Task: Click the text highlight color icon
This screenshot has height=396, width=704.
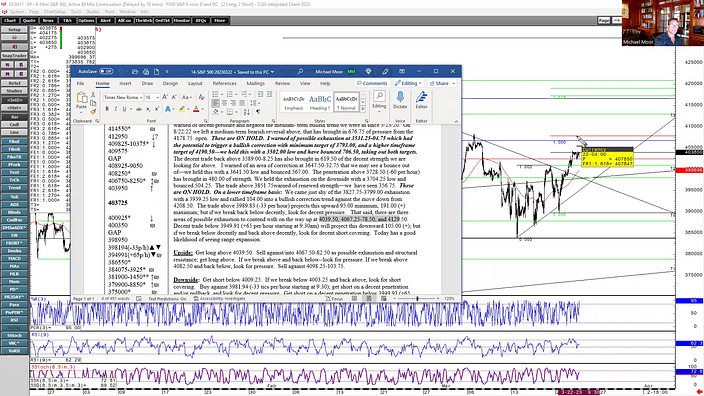Action: (x=182, y=109)
